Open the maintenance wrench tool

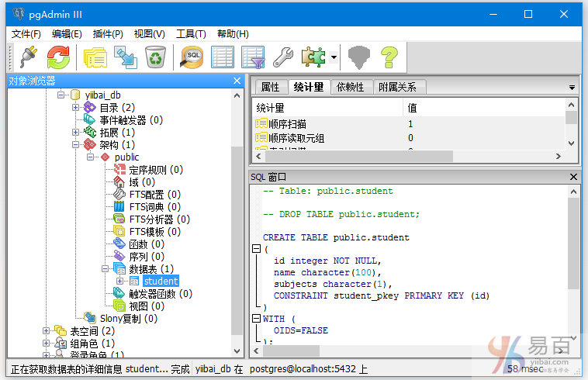coord(282,57)
